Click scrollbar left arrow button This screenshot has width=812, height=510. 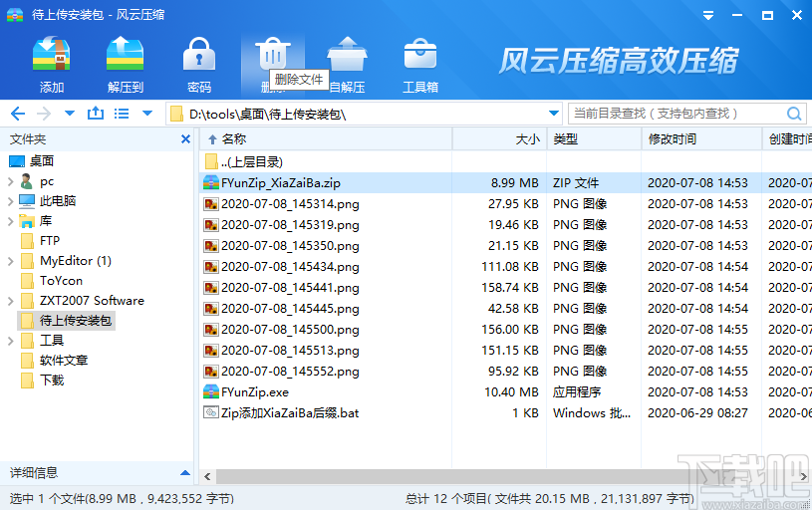pos(207,476)
